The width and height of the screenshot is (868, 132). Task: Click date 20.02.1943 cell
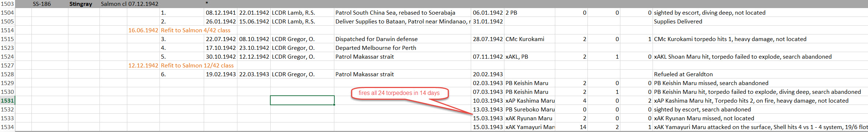[x=488, y=74]
